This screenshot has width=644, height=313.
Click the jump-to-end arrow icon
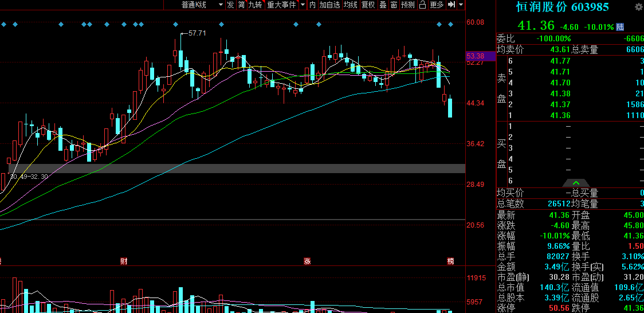(x=451, y=5)
